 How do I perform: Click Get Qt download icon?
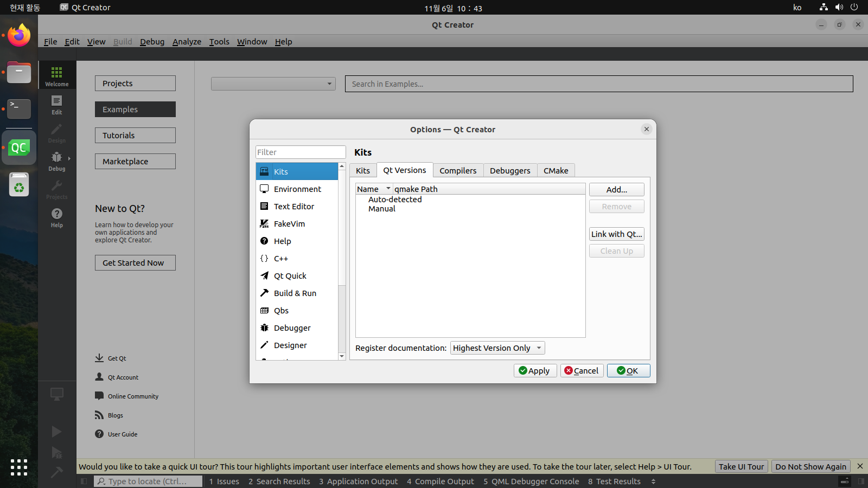[99, 358]
